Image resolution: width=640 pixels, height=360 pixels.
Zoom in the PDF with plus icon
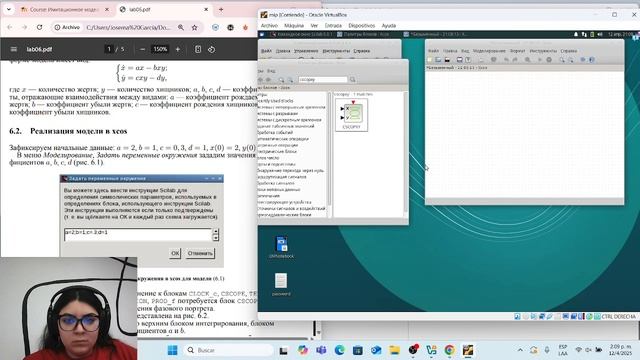178,49
